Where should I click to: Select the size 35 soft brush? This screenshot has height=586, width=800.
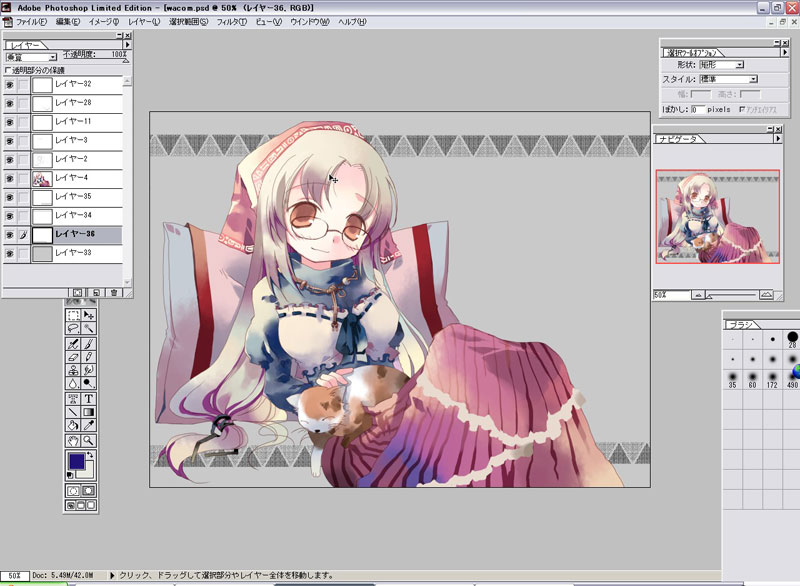tap(733, 379)
